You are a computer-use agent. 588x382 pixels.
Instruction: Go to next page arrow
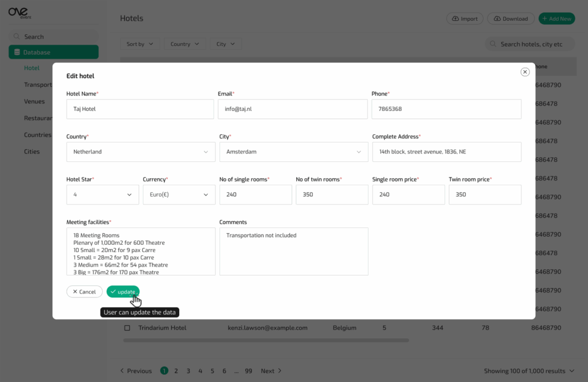(x=280, y=371)
